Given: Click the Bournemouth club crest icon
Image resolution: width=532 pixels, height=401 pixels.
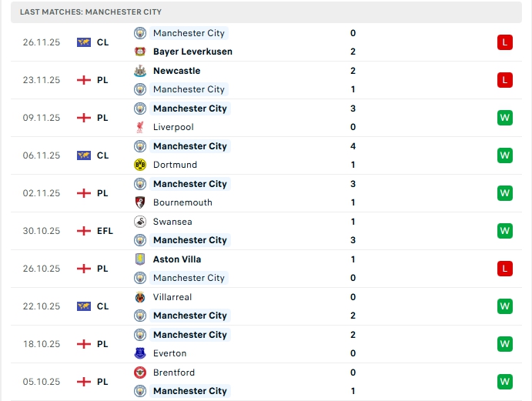Looking at the screenshot, I should coord(140,202).
